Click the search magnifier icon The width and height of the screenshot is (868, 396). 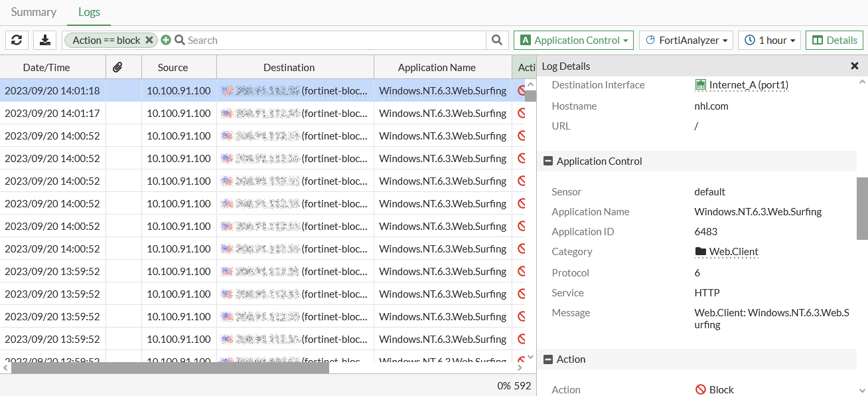click(496, 40)
